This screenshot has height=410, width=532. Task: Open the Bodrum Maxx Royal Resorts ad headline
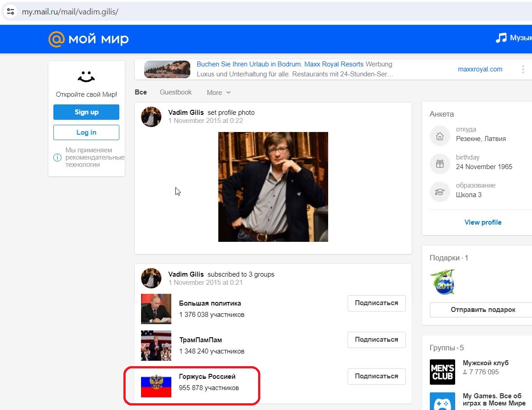coord(280,64)
